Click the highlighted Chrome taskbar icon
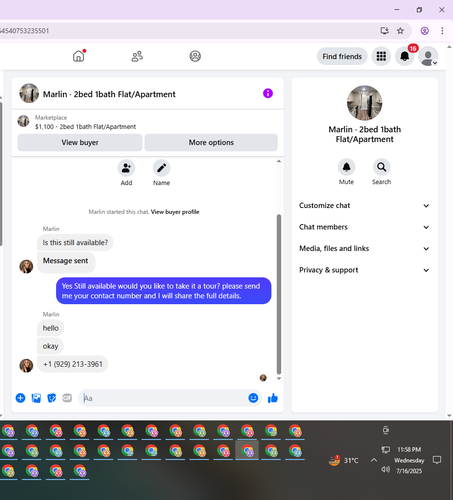 [247, 451]
